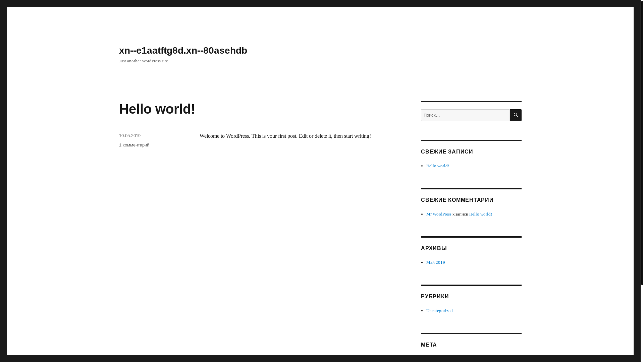The height and width of the screenshot is (362, 644).
Task: Click the Архивы widget heading
Action: (x=434, y=248)
